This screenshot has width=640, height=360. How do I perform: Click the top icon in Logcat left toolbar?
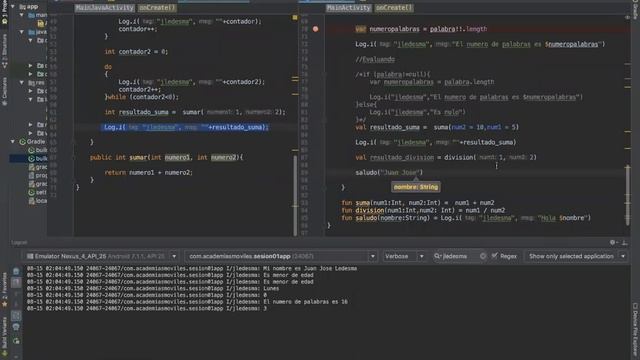click(x=16, y=271)
